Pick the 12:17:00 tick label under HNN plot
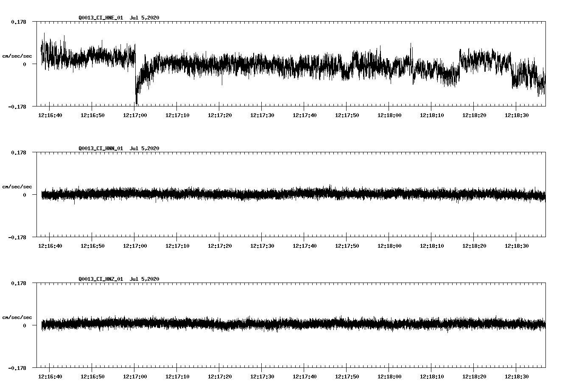Screen dimensions: 576x392 tap(135, 246)
